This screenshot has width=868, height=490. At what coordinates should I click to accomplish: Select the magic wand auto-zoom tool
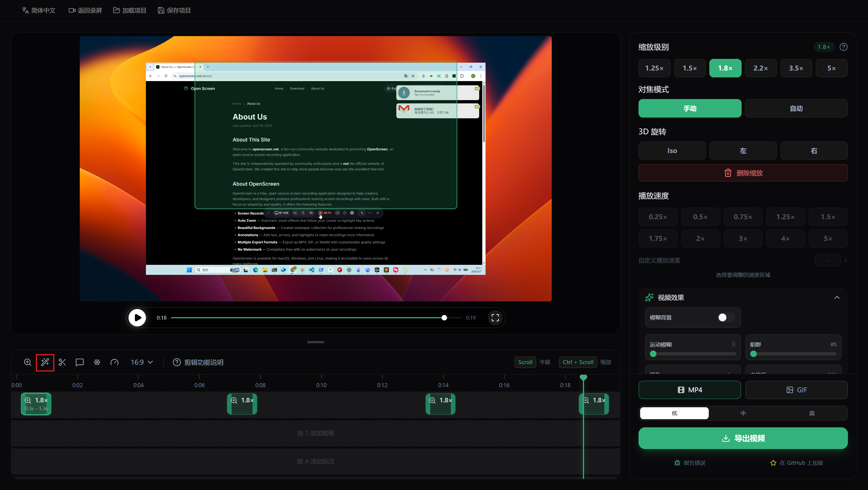tap(45, 362)
